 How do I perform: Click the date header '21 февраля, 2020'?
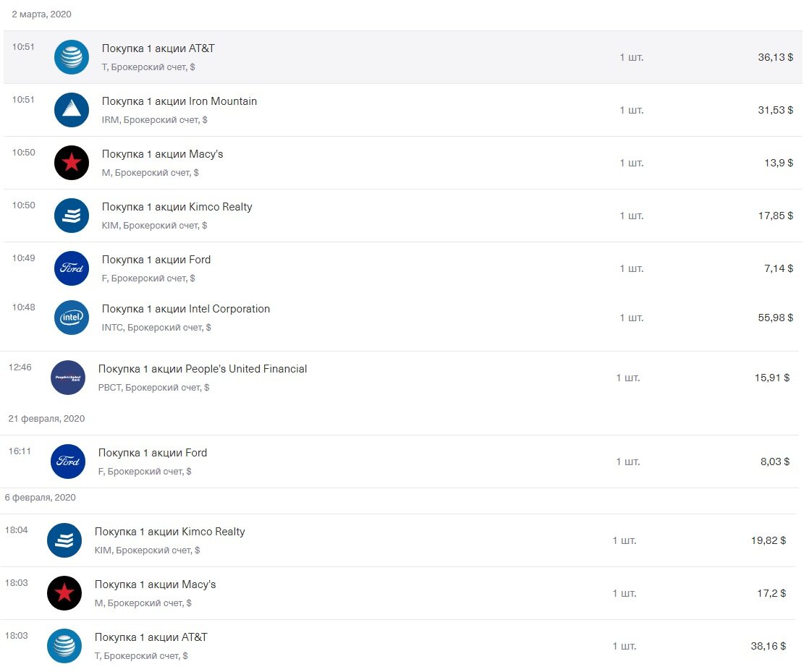(x=46, y=419)
